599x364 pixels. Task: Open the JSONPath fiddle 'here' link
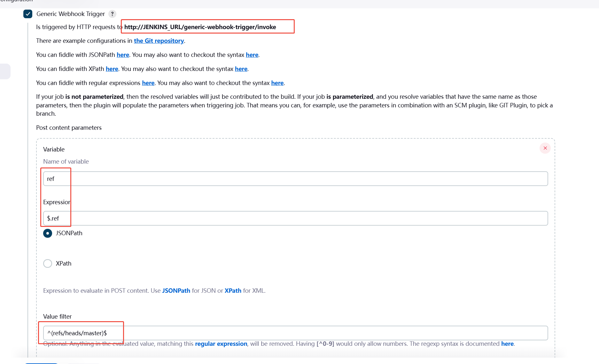[x=123, y=55]
